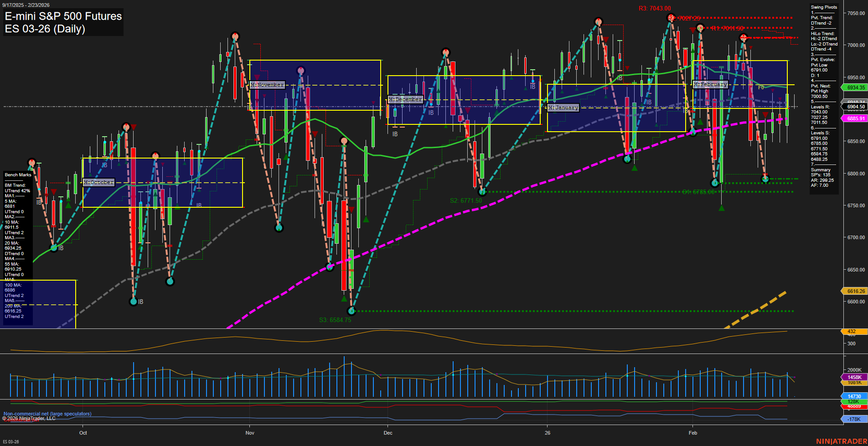Click the Bench Marks panel header
The height and width of the screenshot is (446, 868).
tap(17, 174)
